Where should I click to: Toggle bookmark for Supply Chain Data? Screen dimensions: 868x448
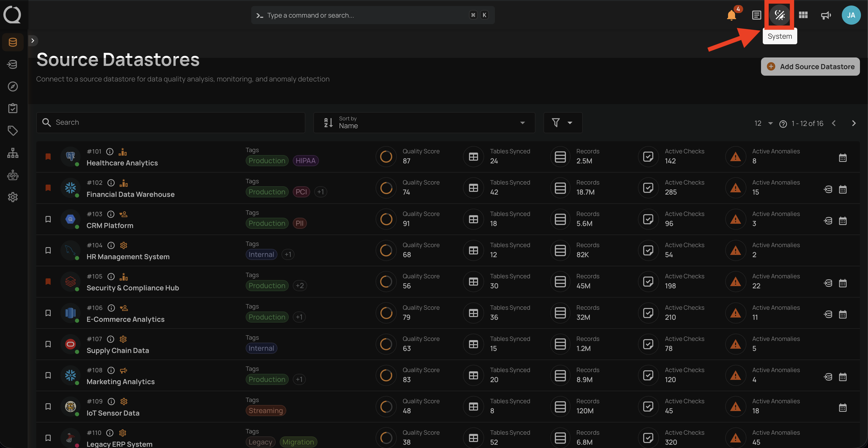[48, 344]
